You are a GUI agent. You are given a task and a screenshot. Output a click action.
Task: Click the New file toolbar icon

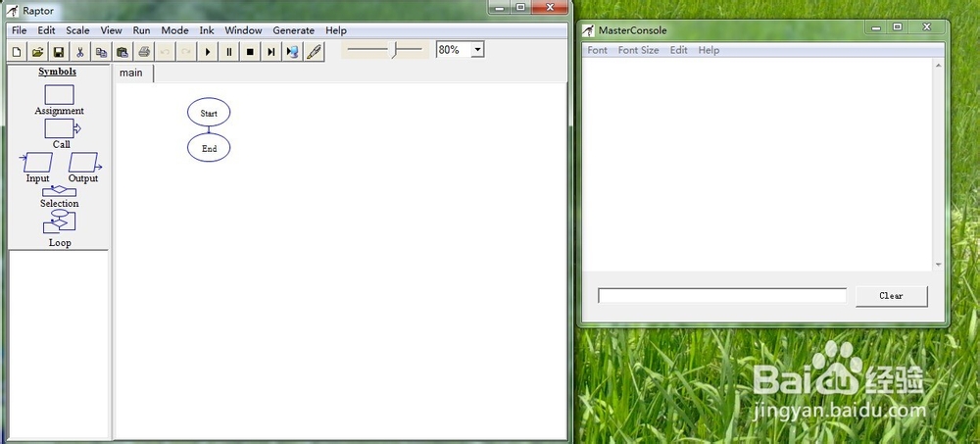pos(17,52)
